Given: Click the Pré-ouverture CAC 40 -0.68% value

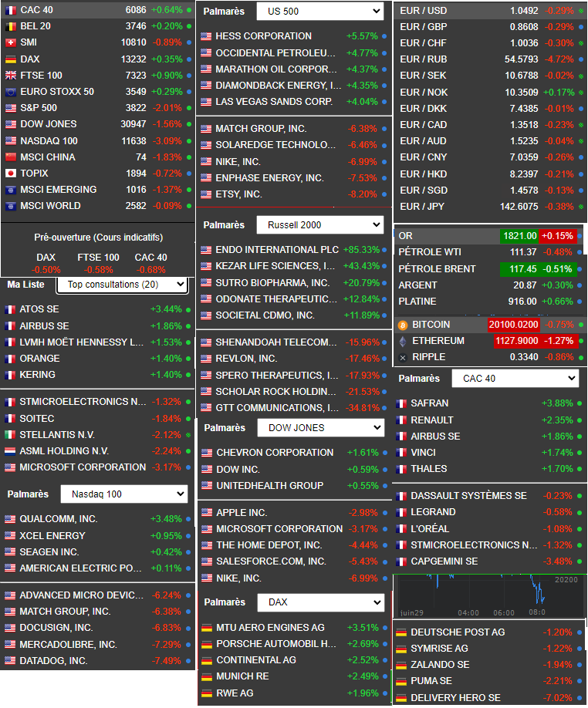Looking at the screenshot, I should pyautogui.click(x=151, y=270).
